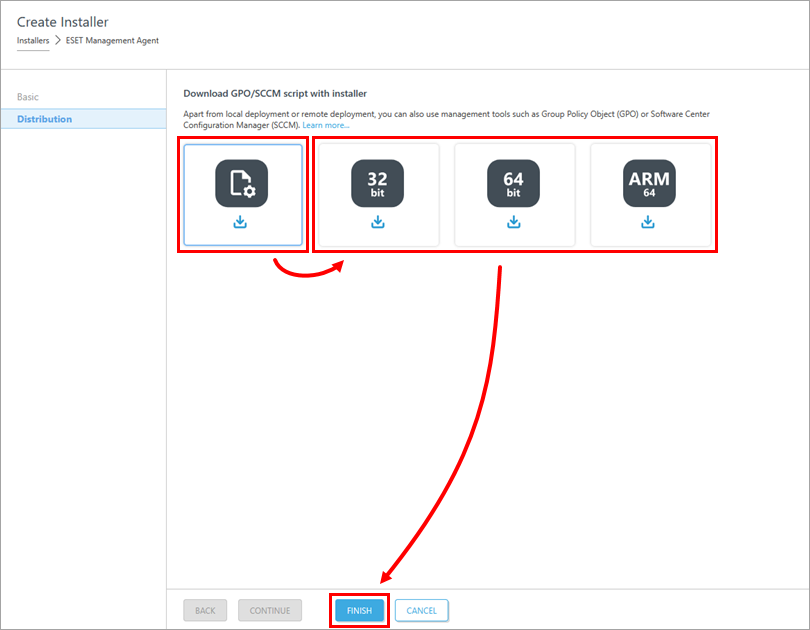810x630 pixels.
Task: Open the Learn more link
Action: (x=326, y=125)
